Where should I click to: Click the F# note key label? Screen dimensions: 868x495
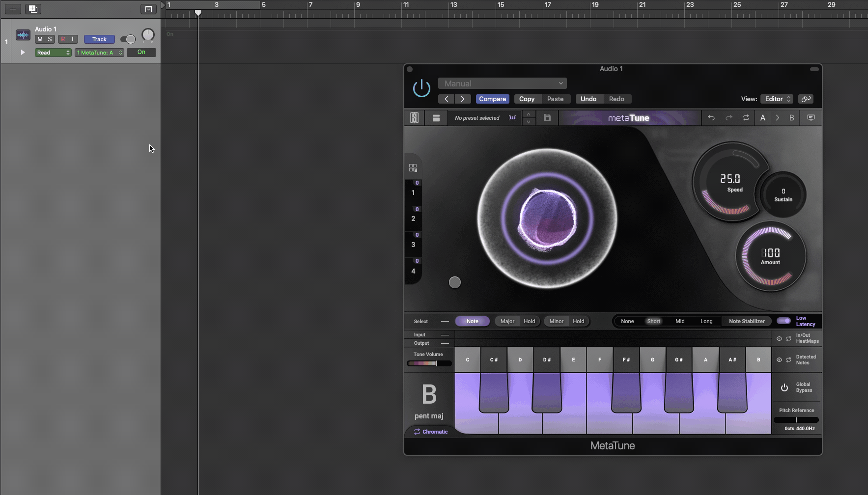(x=626, y=360)
